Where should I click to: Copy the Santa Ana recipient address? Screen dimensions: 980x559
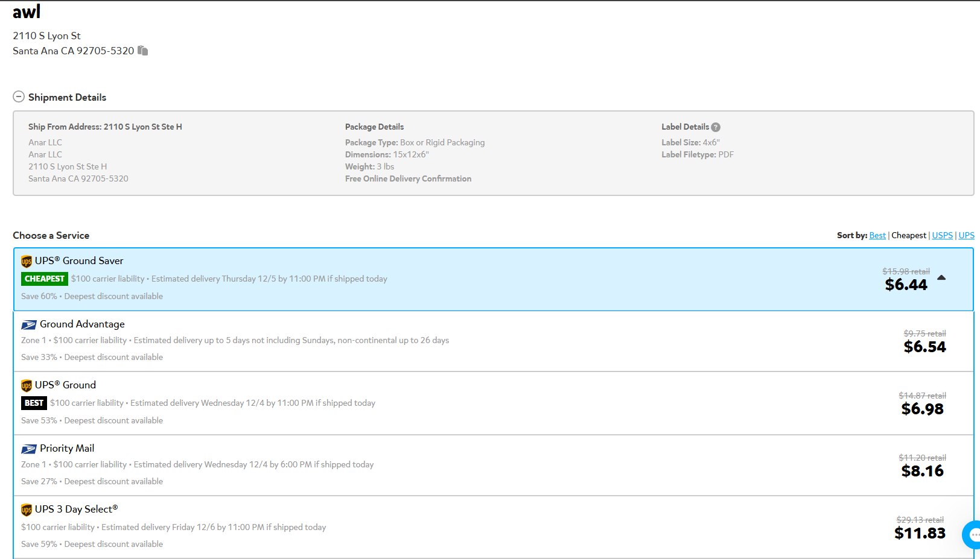[142, 51]
